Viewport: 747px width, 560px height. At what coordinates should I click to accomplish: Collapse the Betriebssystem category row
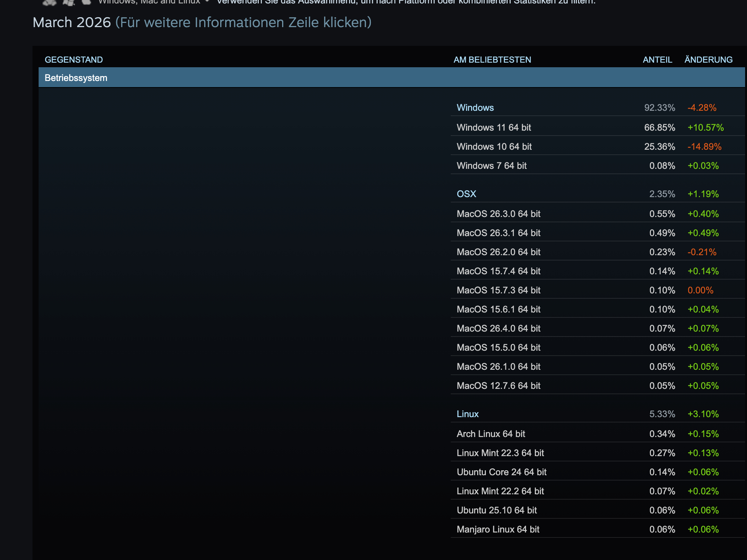pos(76,78)
